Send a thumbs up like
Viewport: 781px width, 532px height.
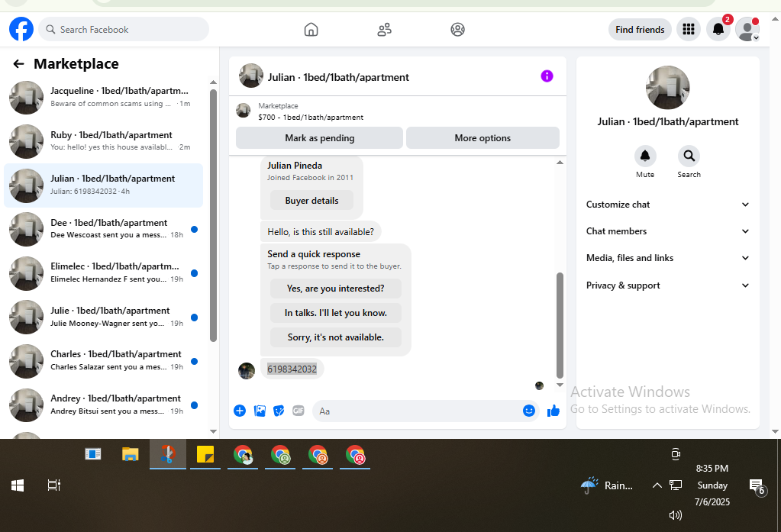click(553, 411)
